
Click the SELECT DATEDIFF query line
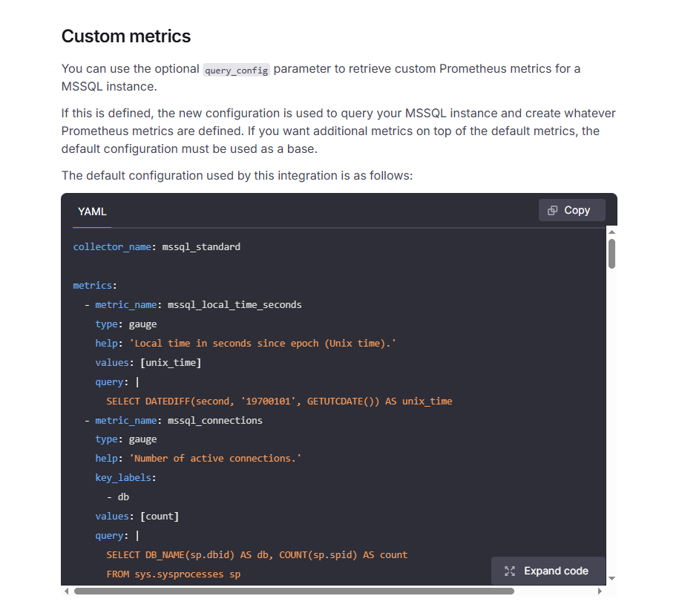click(x=279, y=401)
